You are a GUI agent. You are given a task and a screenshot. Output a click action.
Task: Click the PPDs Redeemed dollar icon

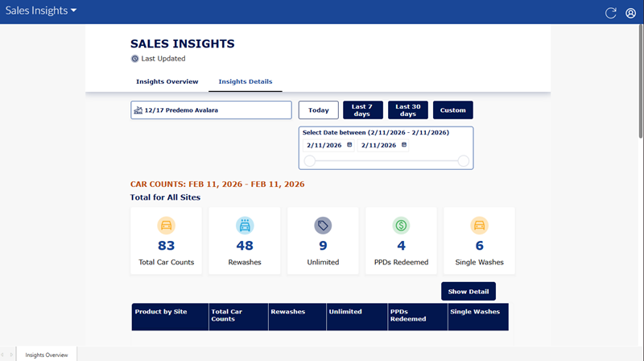tap(401, 226)
